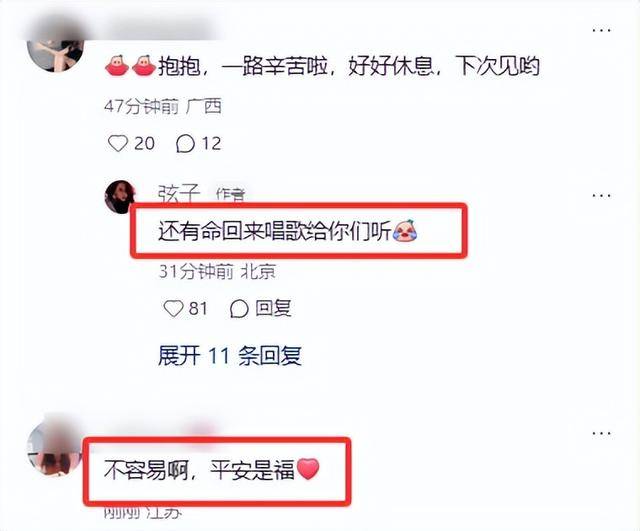Click the 弦子 username
The width and height of the screenshot is (640, 531).
pyautogui.click(x=179, y=193)
